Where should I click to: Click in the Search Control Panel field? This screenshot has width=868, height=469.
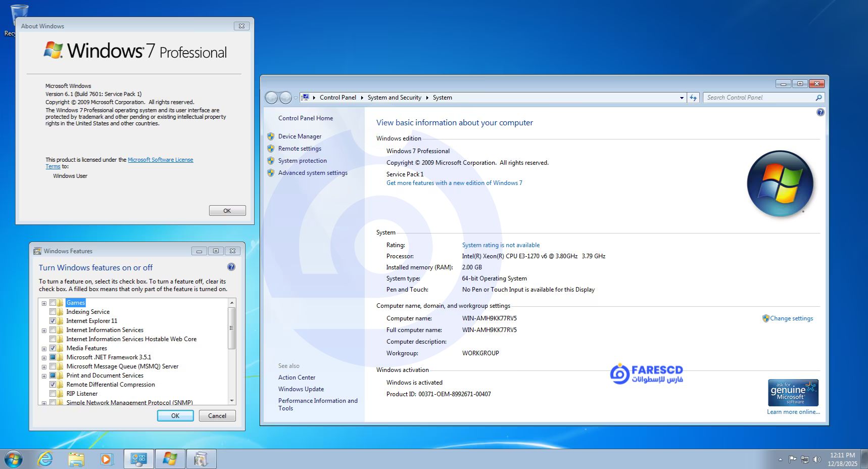pos(759,98)
